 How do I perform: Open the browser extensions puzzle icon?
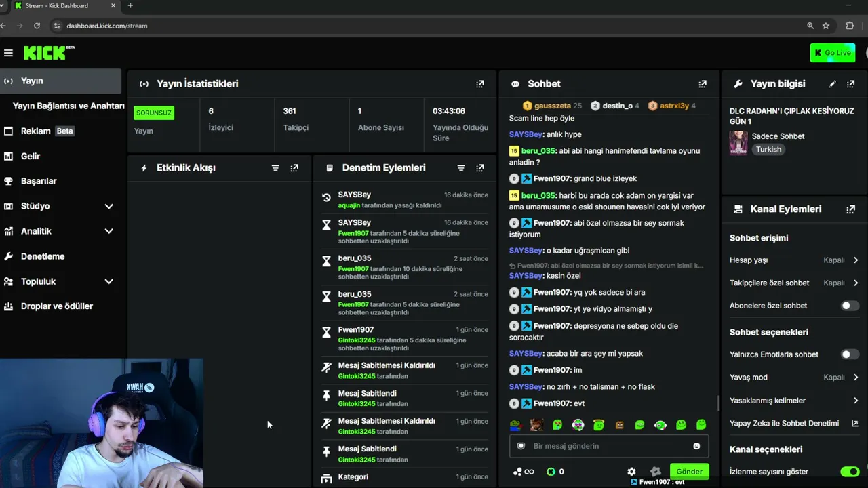coord(850,26)
